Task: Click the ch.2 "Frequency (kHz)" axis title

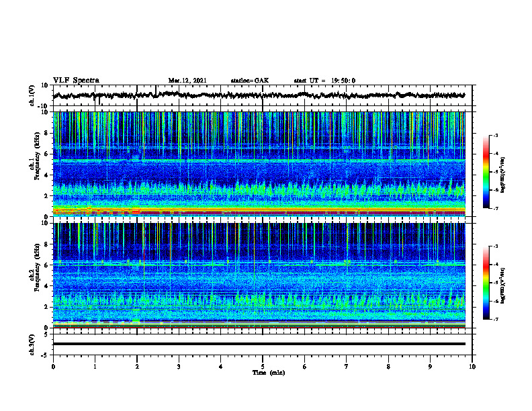Action: point(37,267)
